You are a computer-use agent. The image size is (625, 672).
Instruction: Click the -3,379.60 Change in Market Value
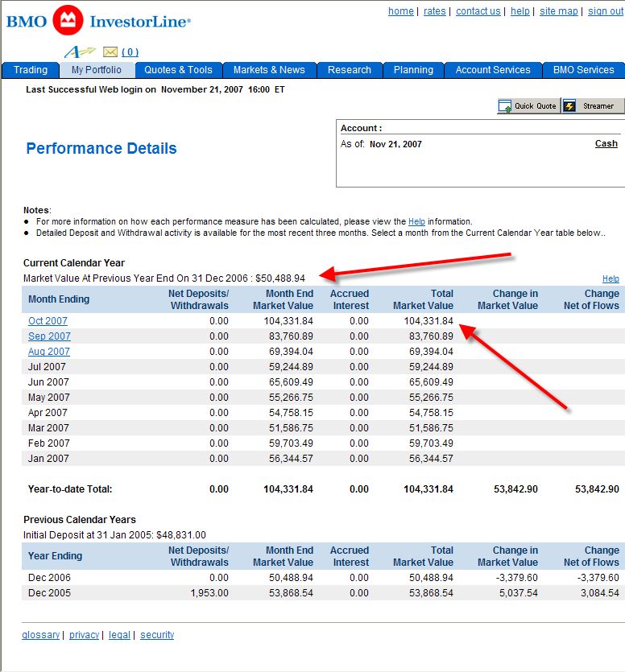[516, 578]
